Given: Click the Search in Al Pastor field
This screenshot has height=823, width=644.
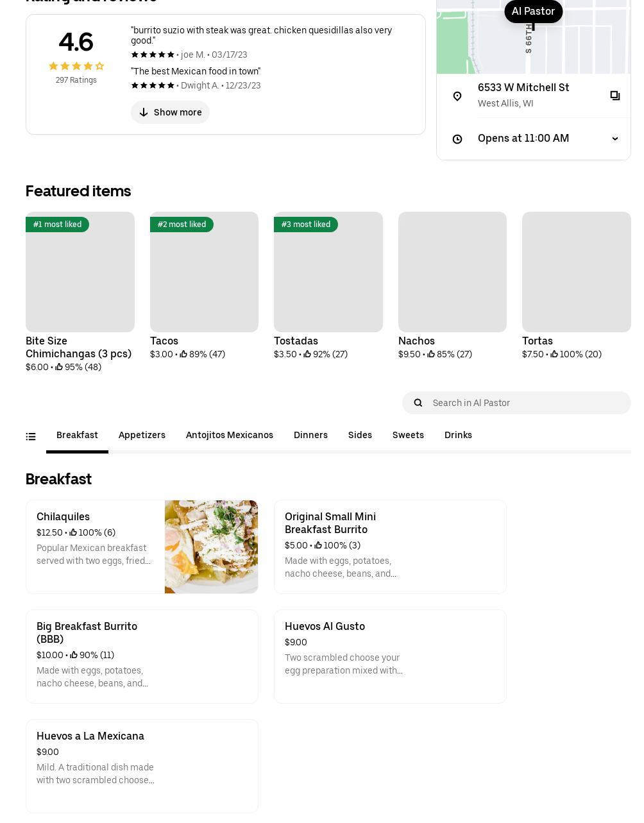Looking at the screenshot, I should click(x=526, y=403).
